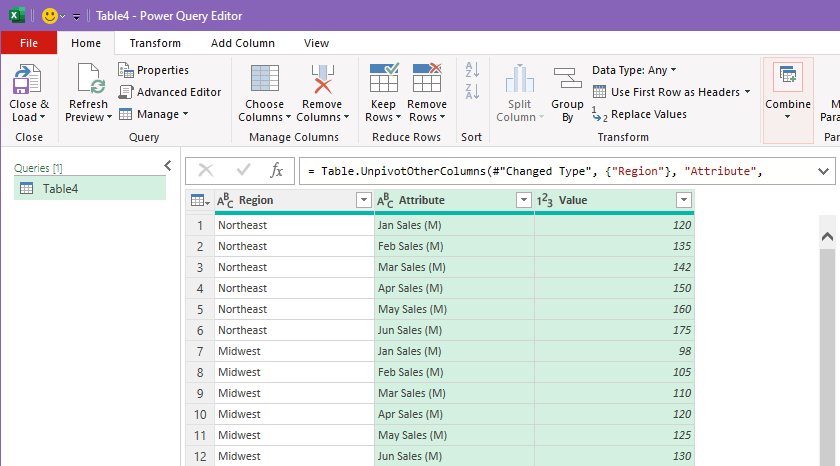Screen dimensions: 840x466
Task: Click the Excel app icon in title bar
Action: (17, 16)
